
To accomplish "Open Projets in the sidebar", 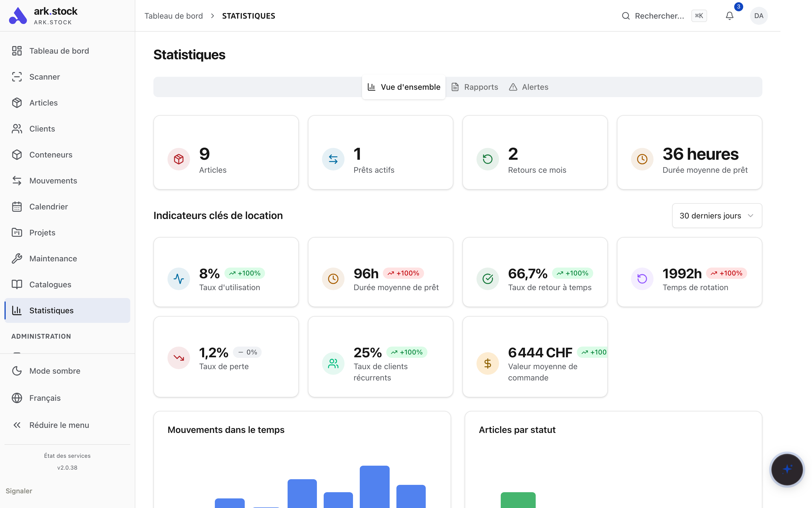I will (x=67, y=232).
